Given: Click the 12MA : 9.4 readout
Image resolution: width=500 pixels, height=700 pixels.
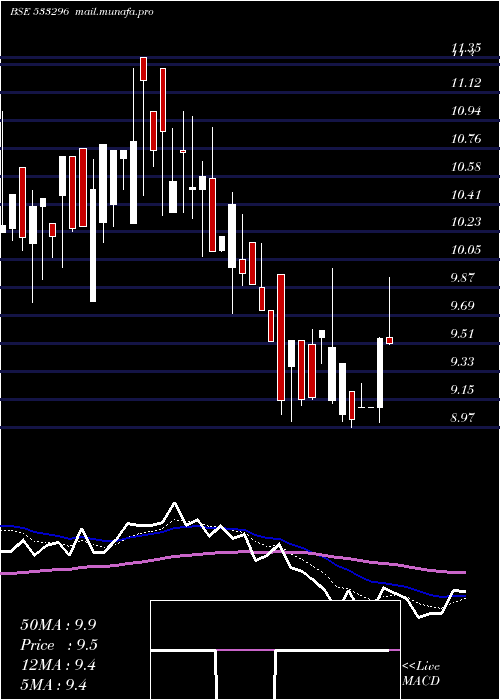Looking at the screenshot, I should click(58, 665).
